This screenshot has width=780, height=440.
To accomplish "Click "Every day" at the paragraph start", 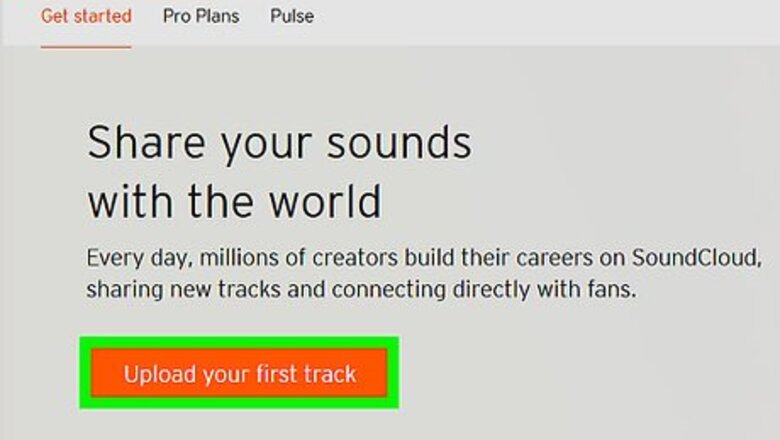I will pos(127,257).
